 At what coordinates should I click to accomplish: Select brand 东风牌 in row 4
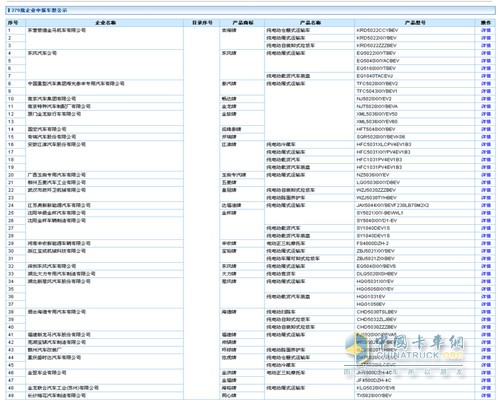pyautogui.click(x=229, y=53)
